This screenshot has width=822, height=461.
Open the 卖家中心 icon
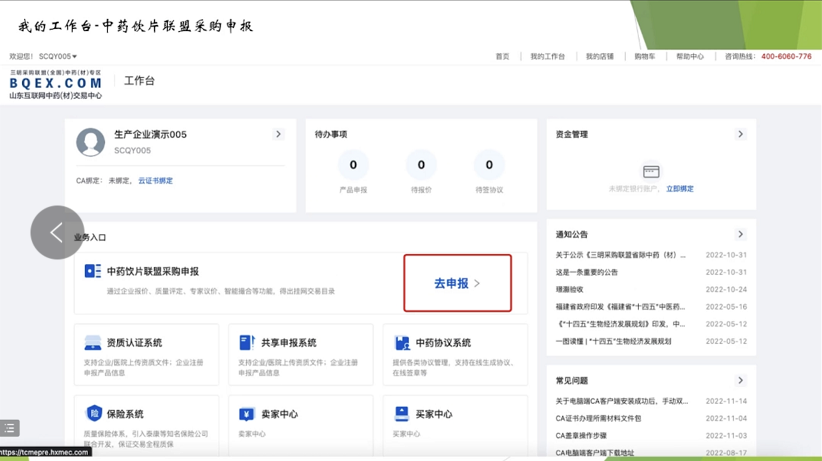(x=247, y=414)
